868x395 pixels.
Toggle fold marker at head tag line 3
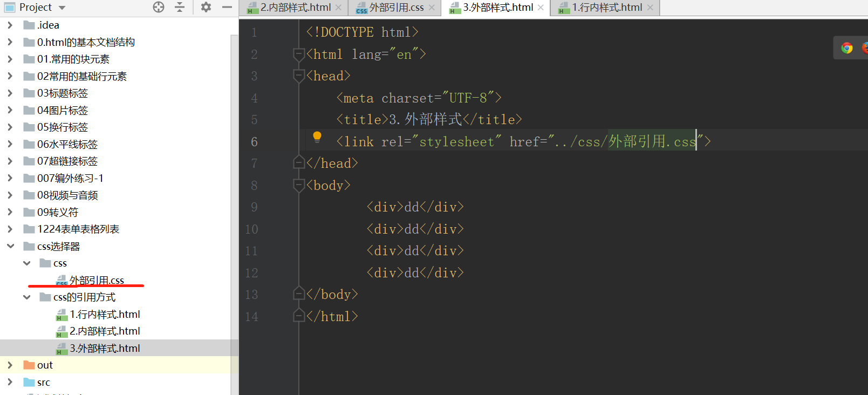point(298,76)
